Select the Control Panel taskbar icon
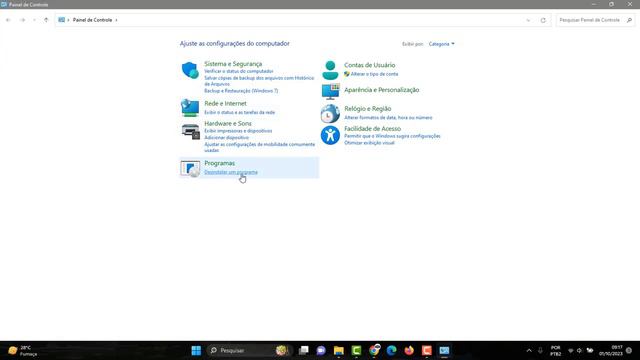The width and height of the screenshot is (640, 360). (444, 351)
